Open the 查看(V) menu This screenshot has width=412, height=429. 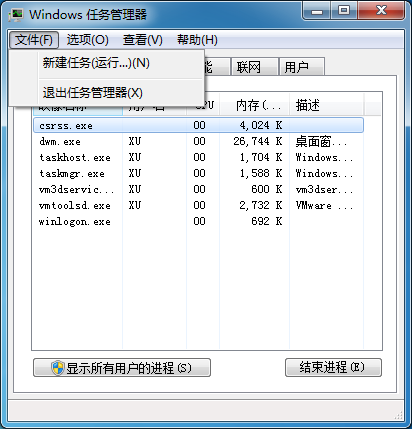click(x=143, y=40)
